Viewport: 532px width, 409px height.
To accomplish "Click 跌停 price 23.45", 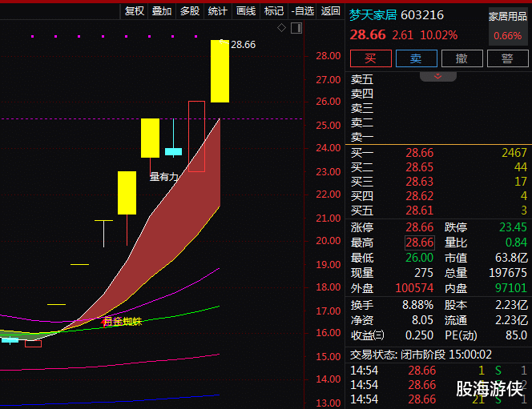I will [513, 227].
